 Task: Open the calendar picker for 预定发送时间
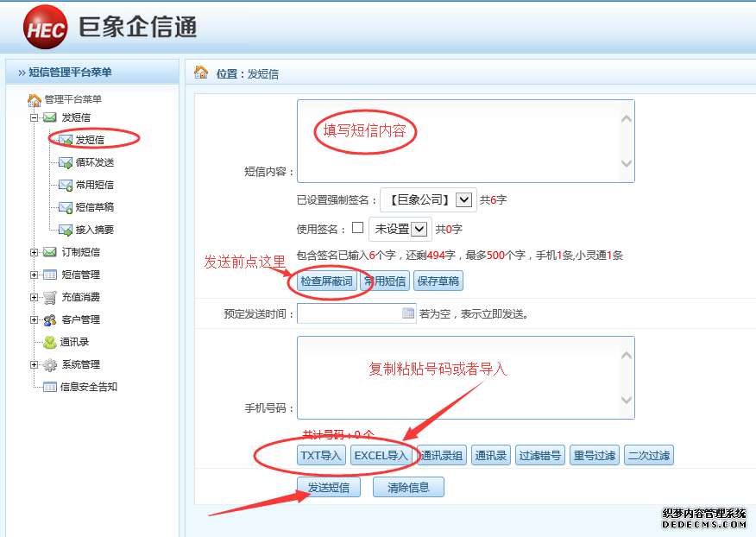coord(408,313)
